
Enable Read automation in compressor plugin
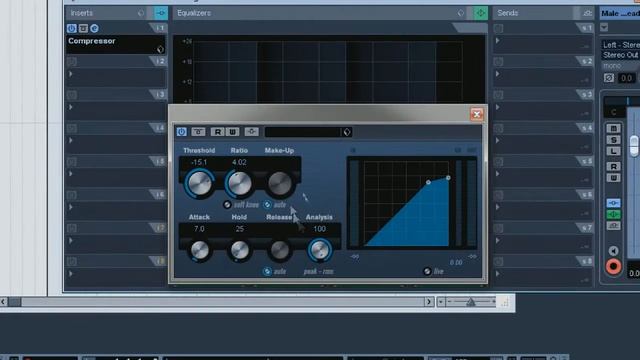click(x=217, y=132)
